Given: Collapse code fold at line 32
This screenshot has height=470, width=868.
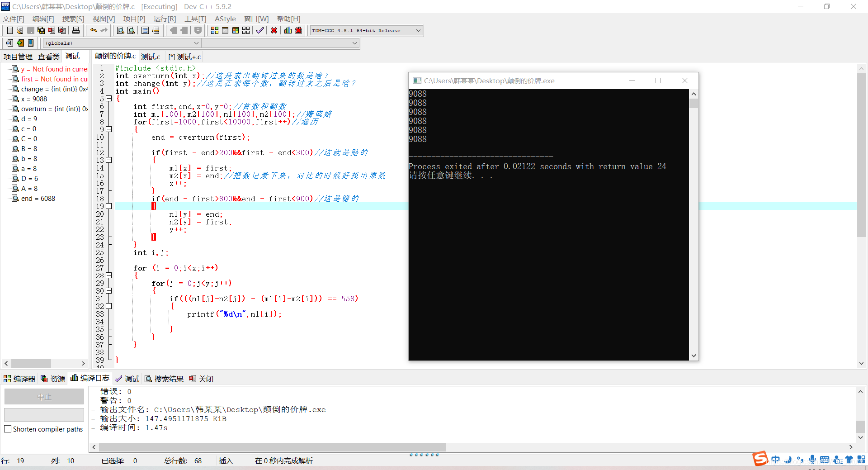Looking at the screenshot, I should click(x=109, y=306).
